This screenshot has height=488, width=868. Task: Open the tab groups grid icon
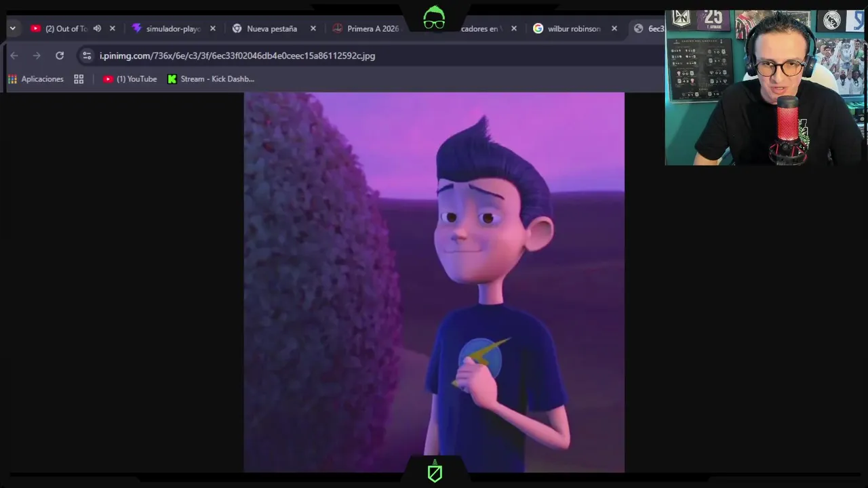[79, 79]
